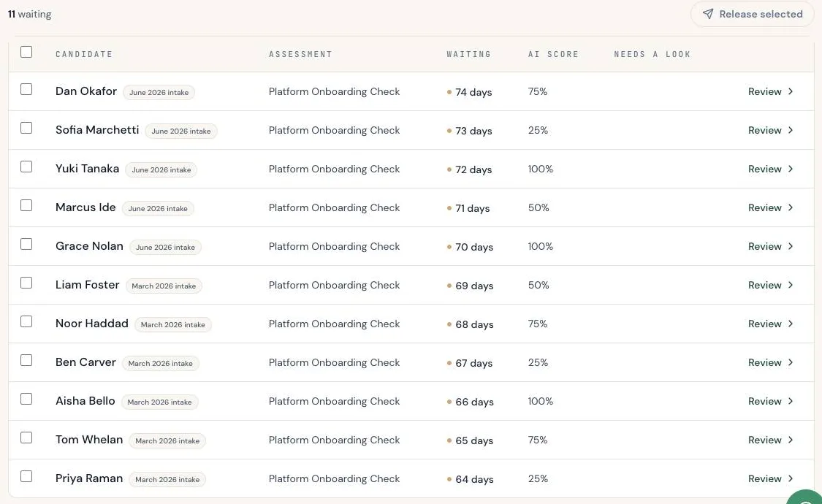The height and width of the screenshot is (504, 822).
Task: Click Priya Raman's March 2026 intake tag
Action: point(167,479)
